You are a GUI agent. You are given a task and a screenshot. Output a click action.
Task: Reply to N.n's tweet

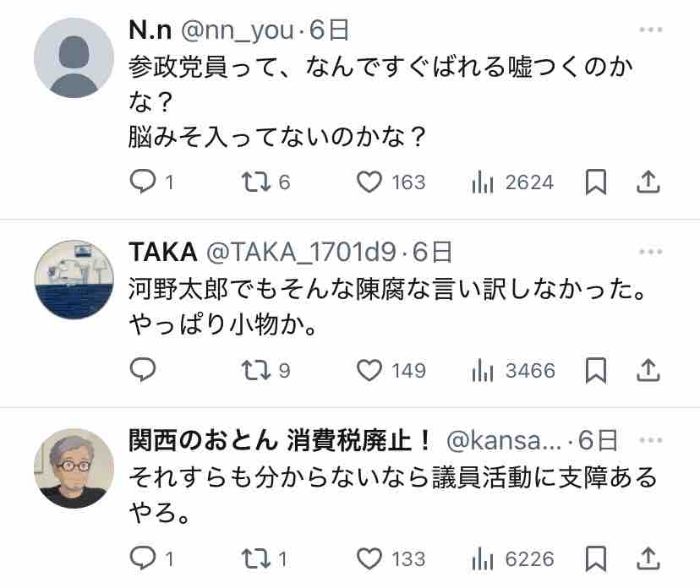tap(144, 182)
